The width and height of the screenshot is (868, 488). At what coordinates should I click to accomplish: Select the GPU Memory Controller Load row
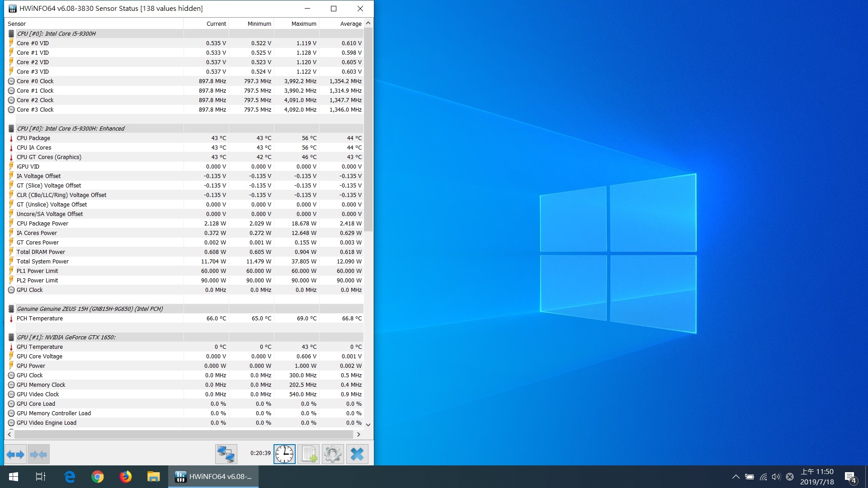click(x=184, y=413)
